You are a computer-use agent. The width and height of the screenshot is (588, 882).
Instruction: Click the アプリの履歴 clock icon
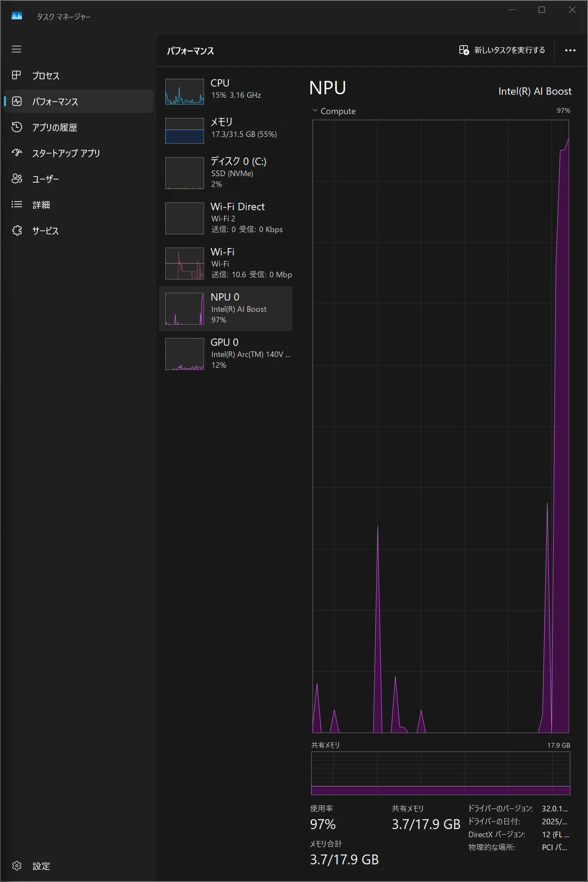(17, 127)
